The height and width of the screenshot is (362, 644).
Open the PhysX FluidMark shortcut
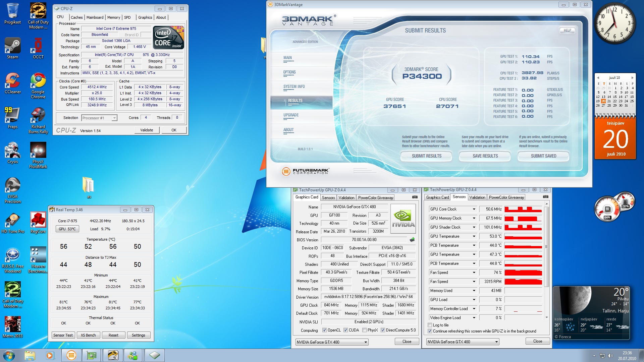(38, 155)
